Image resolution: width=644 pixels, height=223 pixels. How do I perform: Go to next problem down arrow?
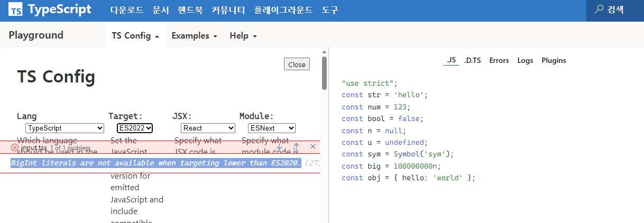pyautogui.click(x=279, y=146)
